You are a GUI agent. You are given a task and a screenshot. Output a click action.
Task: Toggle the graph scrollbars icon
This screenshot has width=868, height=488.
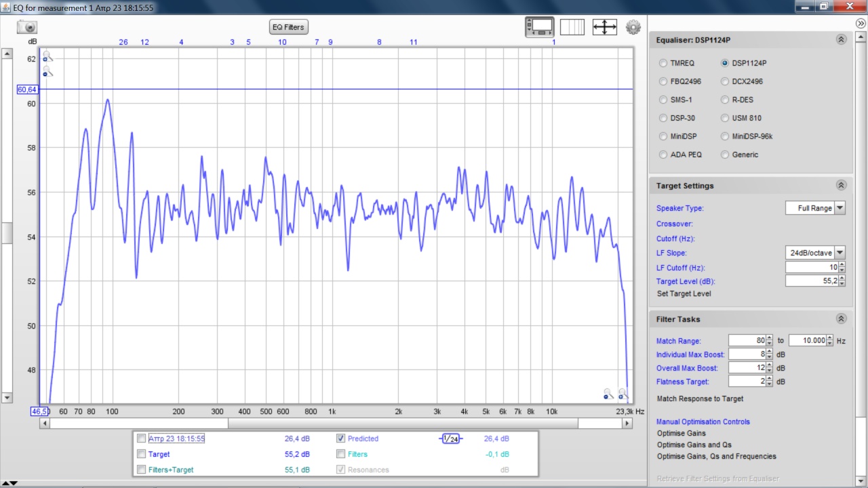(540, 27)
